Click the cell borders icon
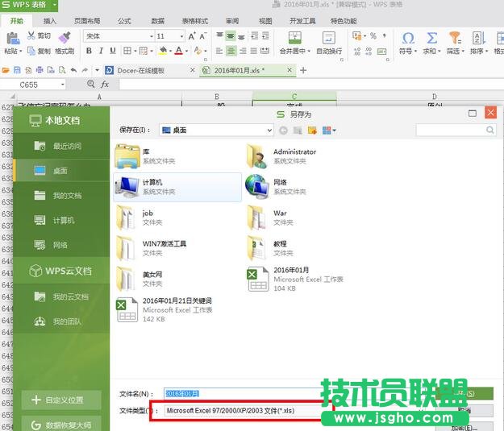 click(127, 51)
